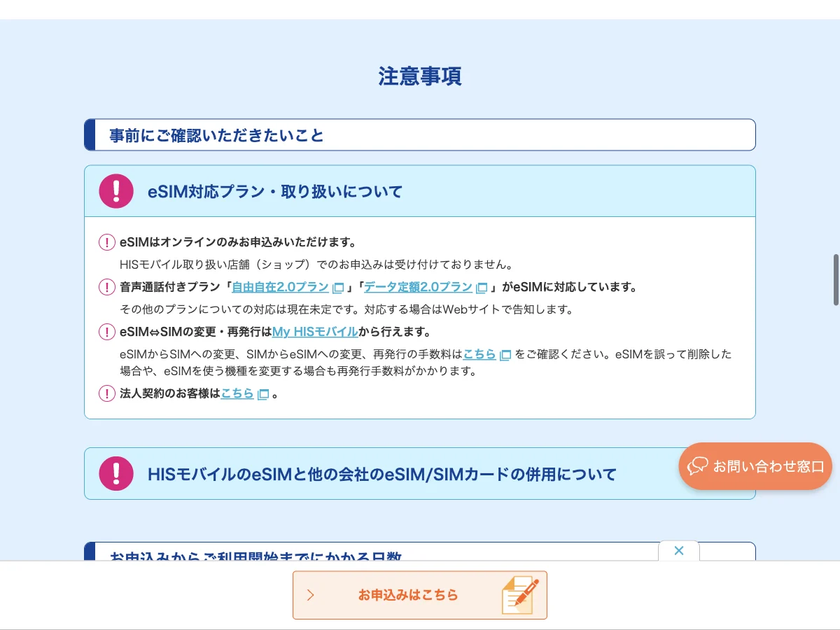This screenshot has height=630, width=840.
Task: Click the pencil-and-paper icon on apply button
Action: point(521,595)
